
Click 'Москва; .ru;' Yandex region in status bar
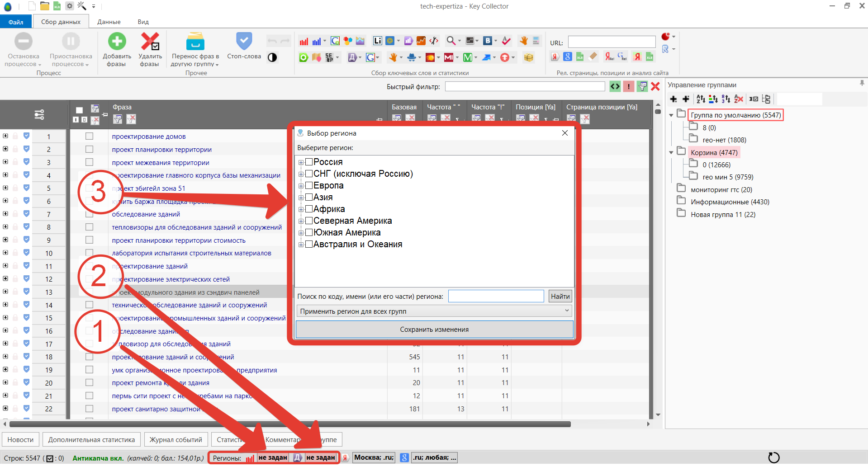point(374,457)
